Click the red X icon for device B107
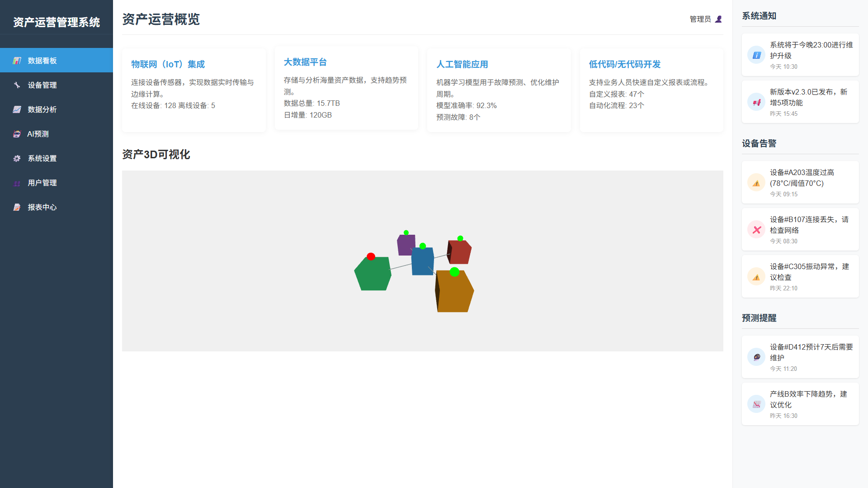 [x=756, y=229]
